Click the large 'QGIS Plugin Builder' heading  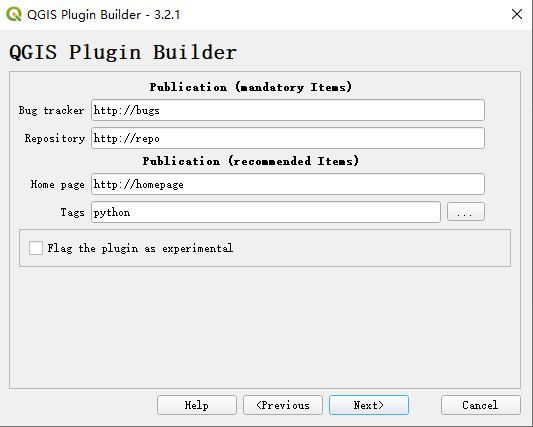coord(123,52)
